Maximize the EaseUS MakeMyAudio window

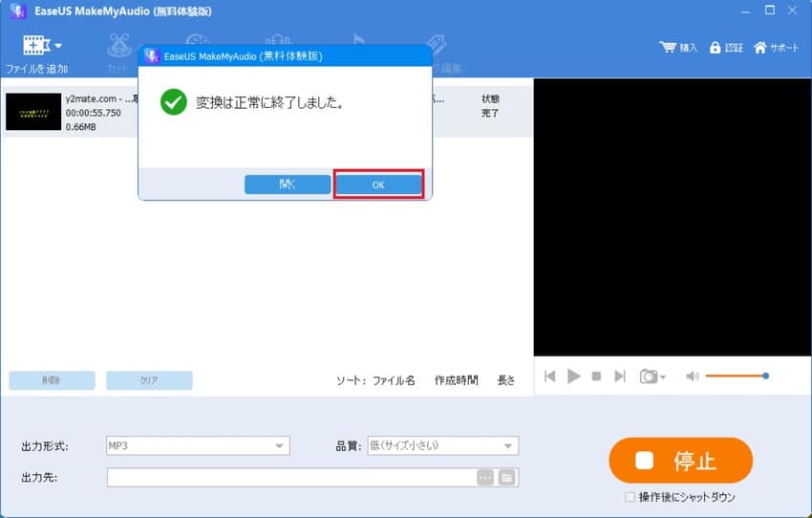(x=770, y=11)
